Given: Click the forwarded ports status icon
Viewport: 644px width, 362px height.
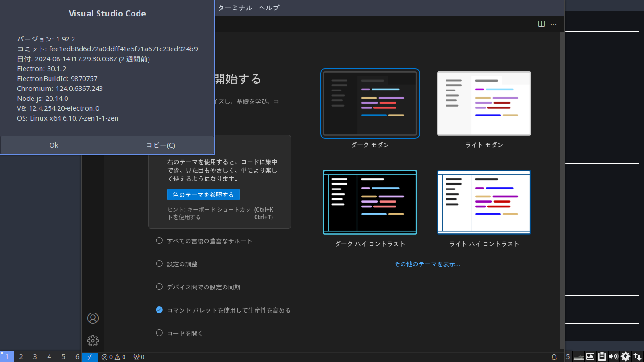Looking at the screenshot, I should [x=139, y=357].
